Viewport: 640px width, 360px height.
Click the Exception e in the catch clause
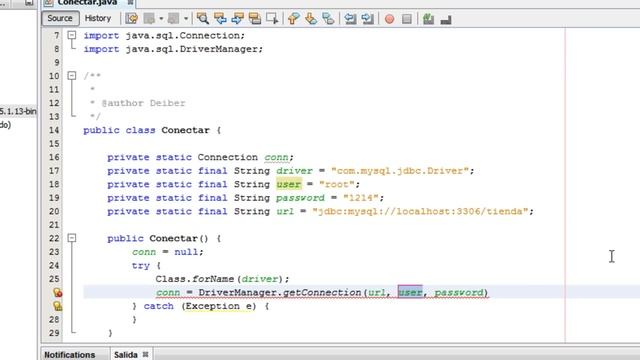[x=219, y=306]
